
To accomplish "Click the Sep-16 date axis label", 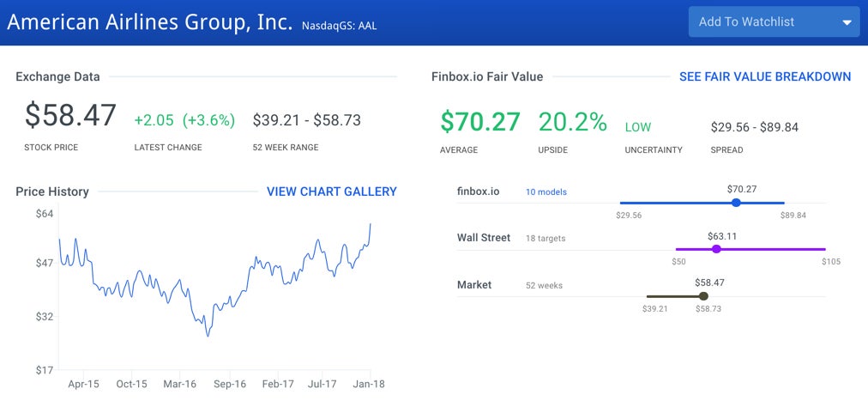I will [229, 384].
